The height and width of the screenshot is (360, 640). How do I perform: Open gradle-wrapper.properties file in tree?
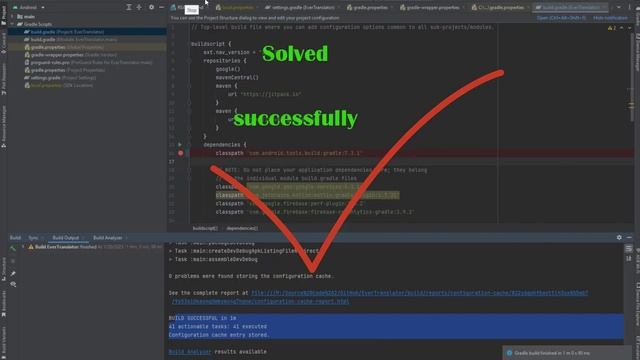70,55
